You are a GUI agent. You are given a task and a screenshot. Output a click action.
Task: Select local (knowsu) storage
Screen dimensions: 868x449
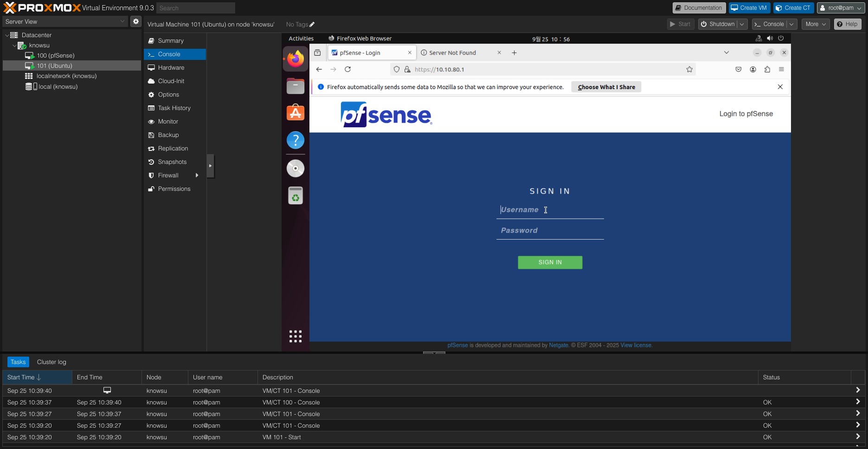(58, 87)
